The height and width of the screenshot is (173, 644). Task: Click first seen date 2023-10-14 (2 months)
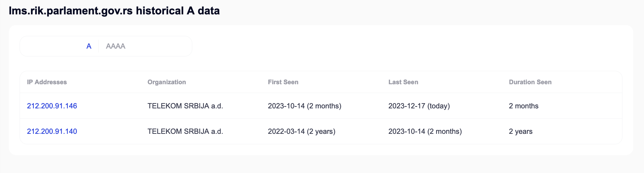(304, 106)
